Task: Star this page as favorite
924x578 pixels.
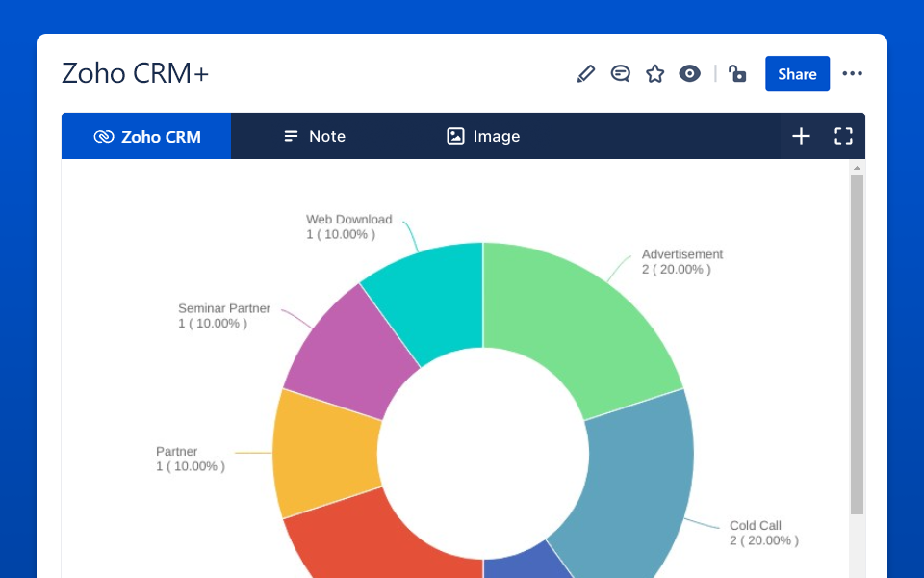Action: point(655,74)
